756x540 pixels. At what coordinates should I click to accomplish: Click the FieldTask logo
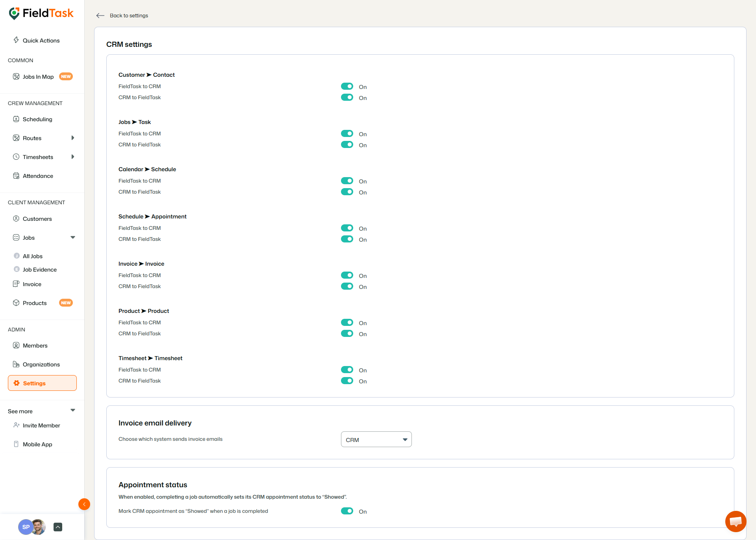click(41, 13)
